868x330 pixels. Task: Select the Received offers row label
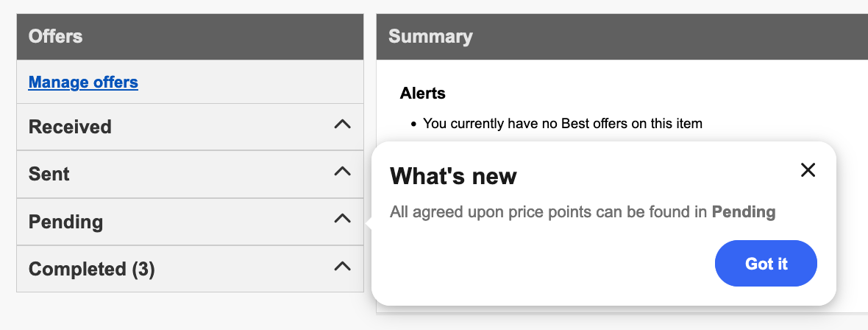pyautogui.click(x=70, y=127)
